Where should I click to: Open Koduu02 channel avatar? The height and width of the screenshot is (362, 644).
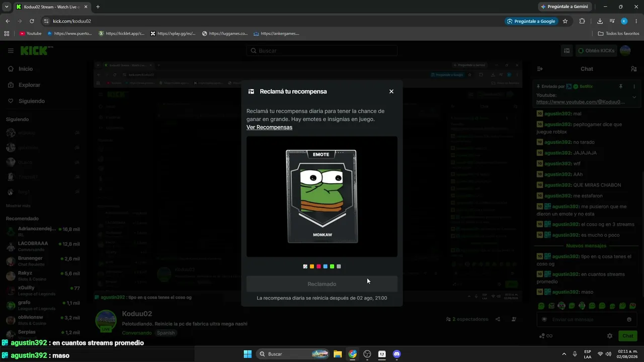106,321
